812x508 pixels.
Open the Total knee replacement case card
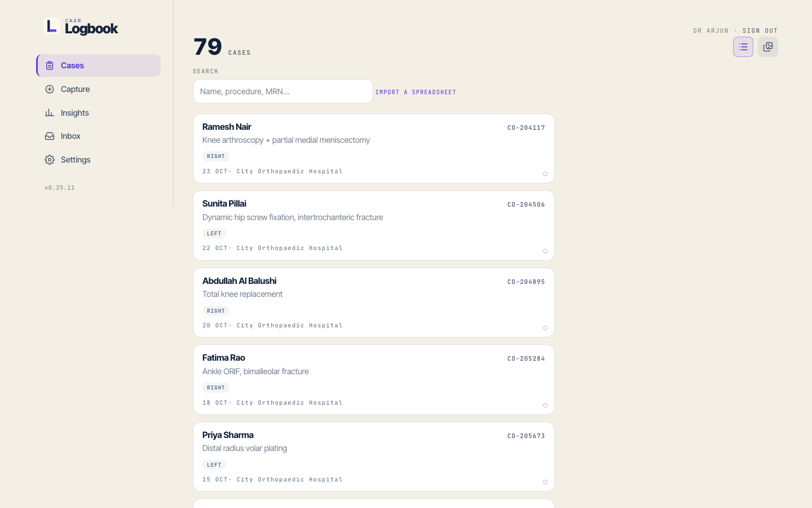click(x=374, y=303)
